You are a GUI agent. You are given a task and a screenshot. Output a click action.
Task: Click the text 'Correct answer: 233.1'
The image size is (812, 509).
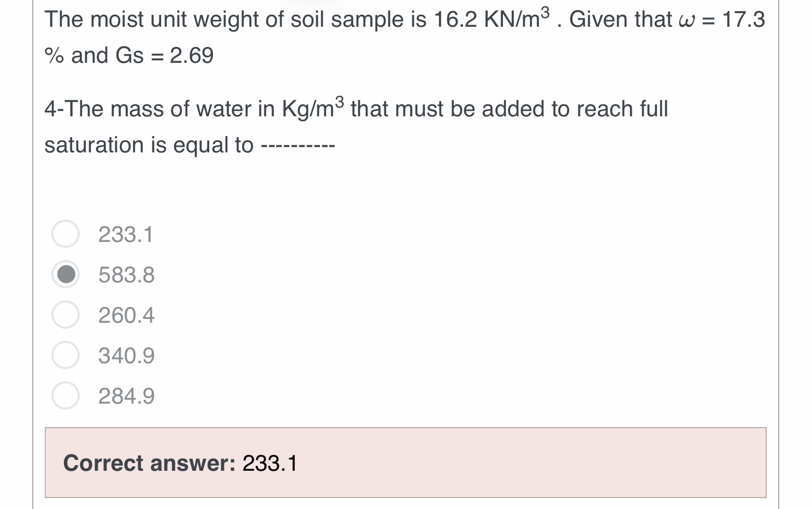[x=180, y=463]
